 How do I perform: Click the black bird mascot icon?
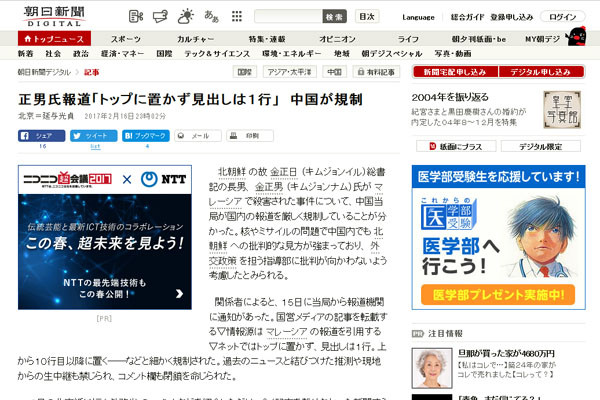[577, 36]
